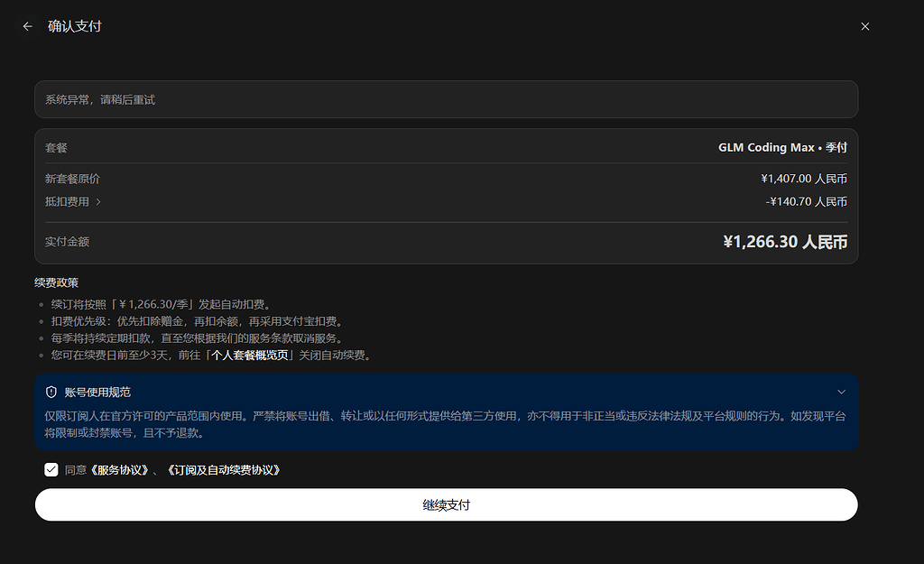Open the 《服务协议》 link
Viewport: 924px width, 564px height.
click(120, 470)
